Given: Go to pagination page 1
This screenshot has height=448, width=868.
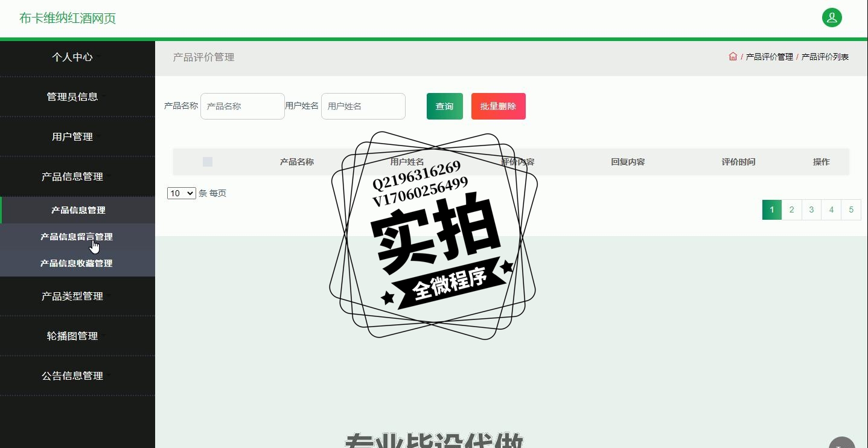Looking at the screenshot, I should [772, 210].
